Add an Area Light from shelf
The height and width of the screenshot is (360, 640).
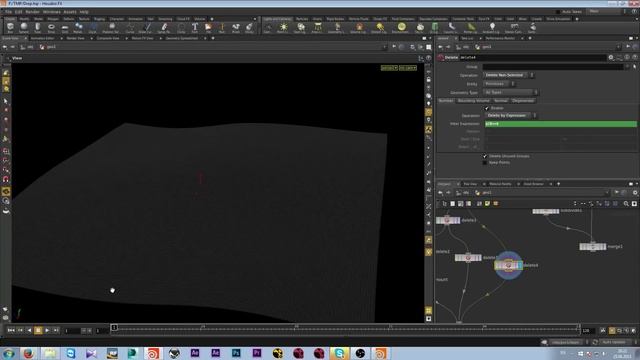[317, 28]
